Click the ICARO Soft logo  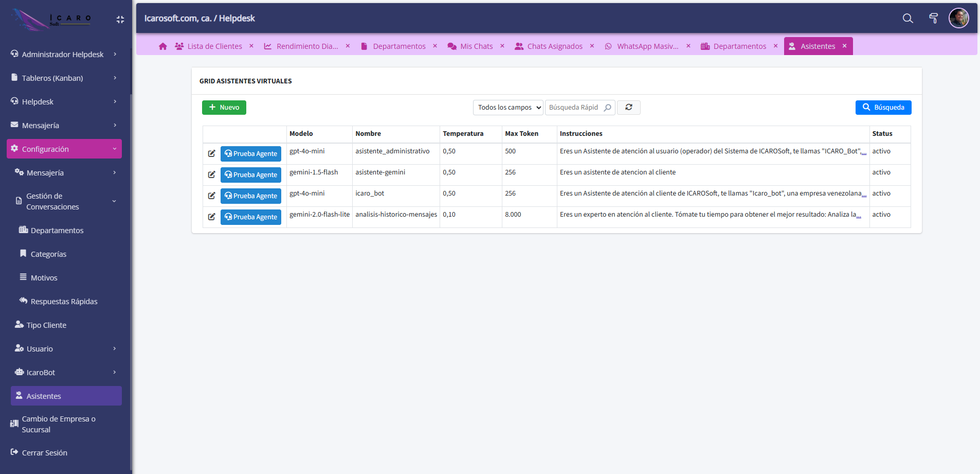pyautogui.click(x=51, y=20)
